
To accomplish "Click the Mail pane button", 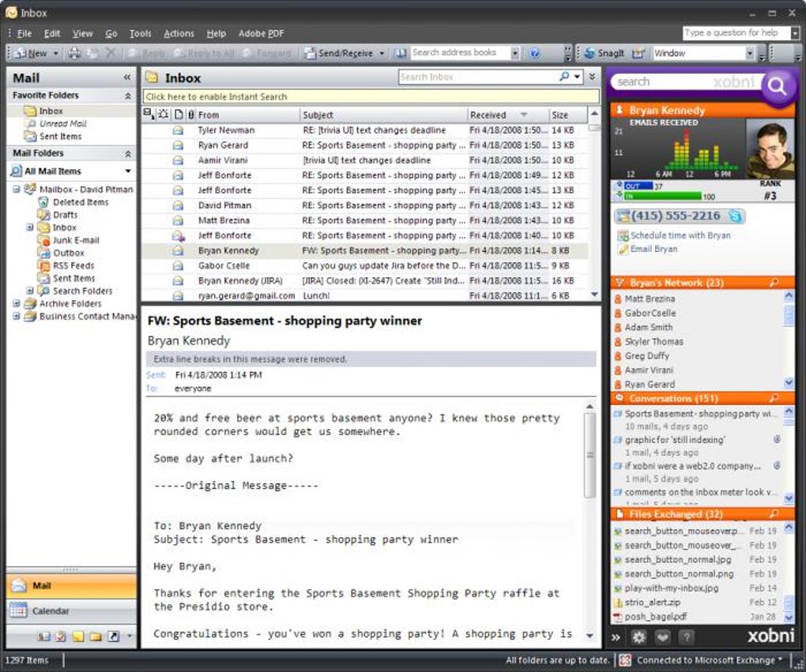I will click(71, 586).
